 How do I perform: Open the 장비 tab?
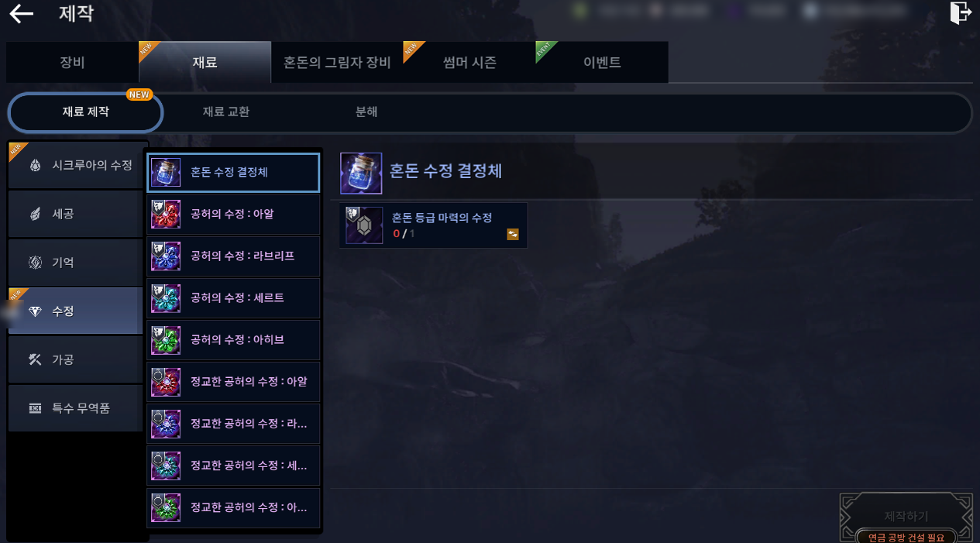pyautogui.click(x=73, y=63)
